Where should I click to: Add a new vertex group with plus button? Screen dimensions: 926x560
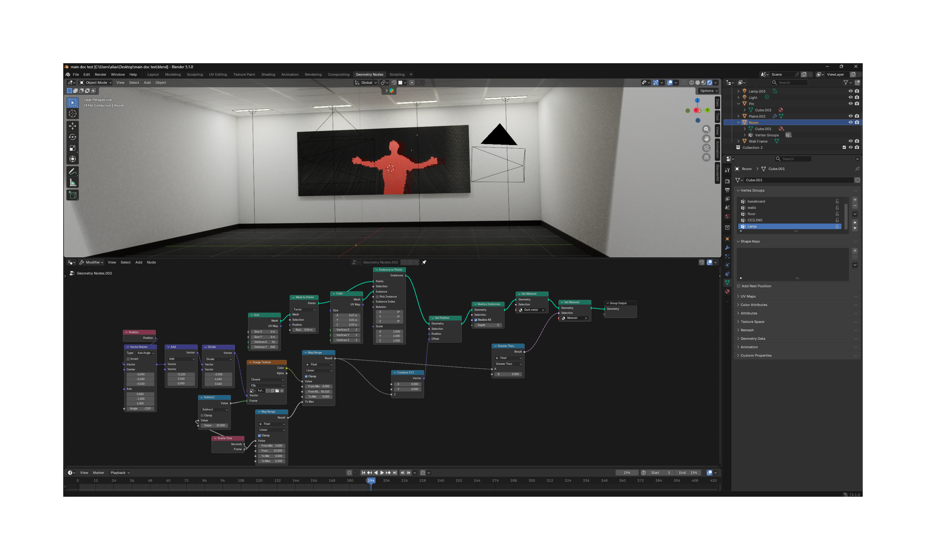coord(855,200)
